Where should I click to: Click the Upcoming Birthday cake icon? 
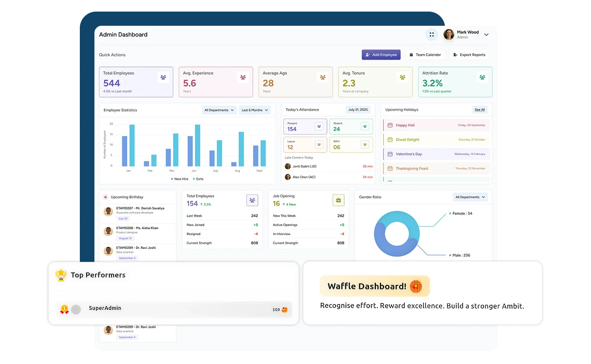105,197
